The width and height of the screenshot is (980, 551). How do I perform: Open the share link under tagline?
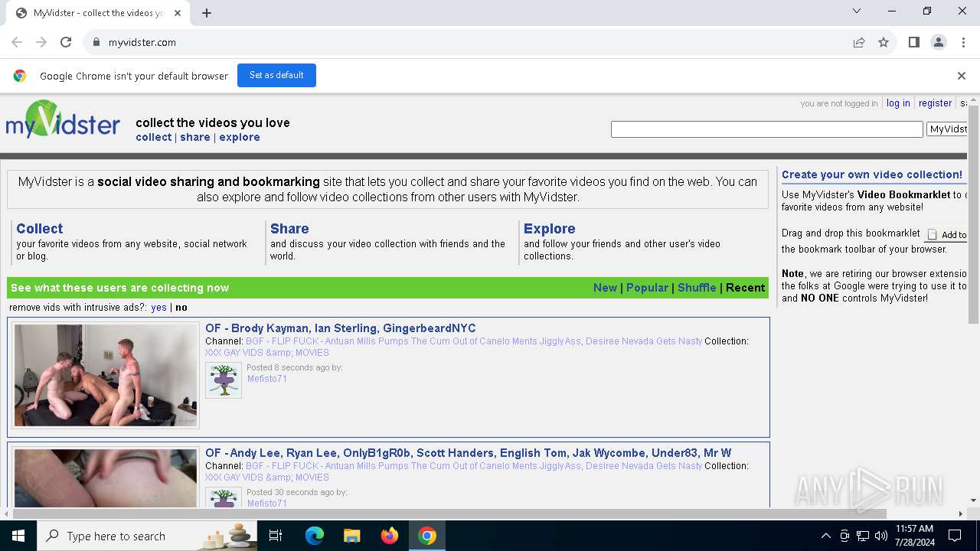(x=195, y=137)
